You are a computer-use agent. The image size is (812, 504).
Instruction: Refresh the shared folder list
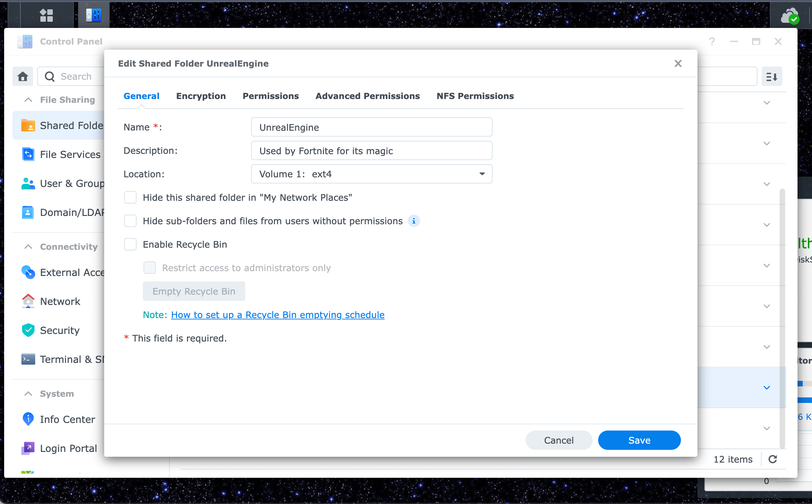[x=773, y=459]
